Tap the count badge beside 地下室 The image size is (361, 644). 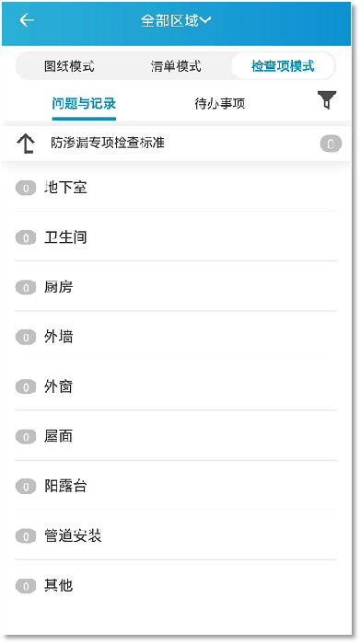point(26,188)
